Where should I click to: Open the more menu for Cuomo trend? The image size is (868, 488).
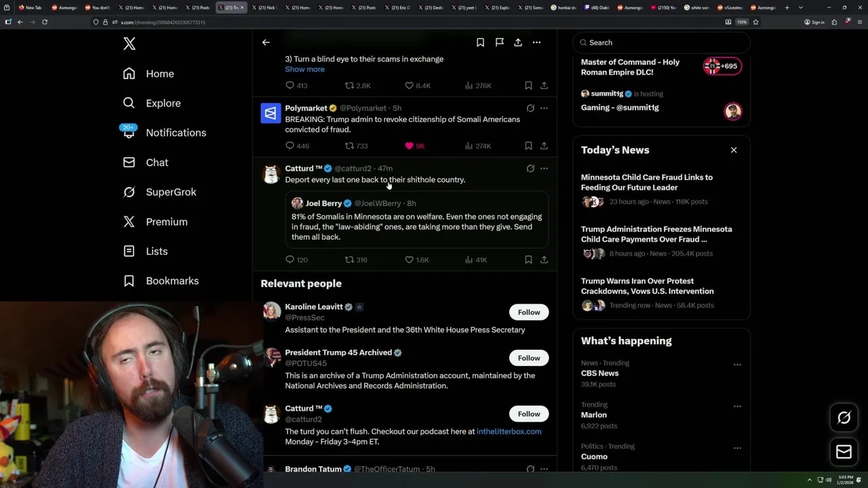[737, 448]
